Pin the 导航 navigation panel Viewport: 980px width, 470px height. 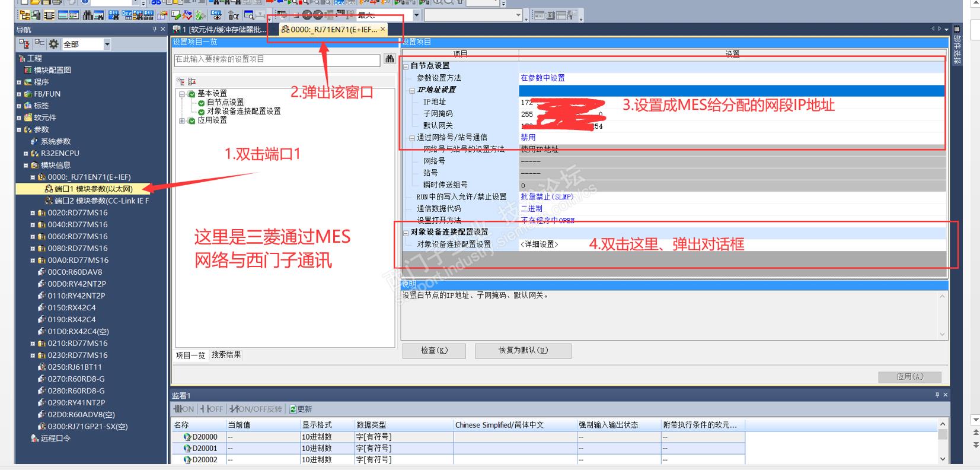pos(155,29)
